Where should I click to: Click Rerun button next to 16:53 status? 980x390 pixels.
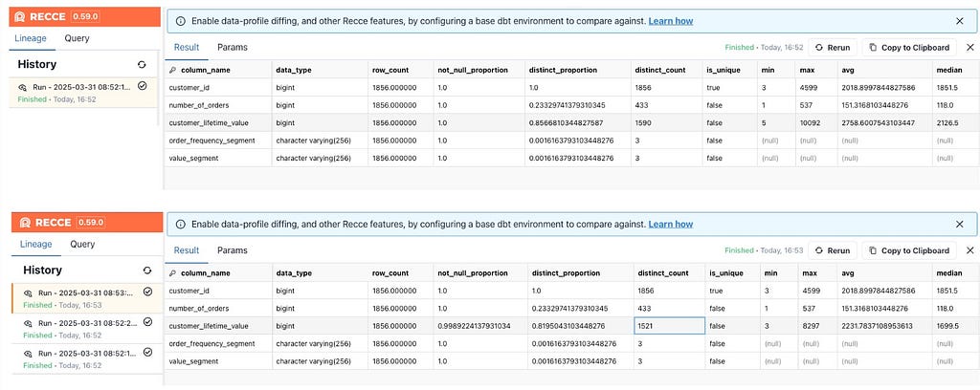pos(833,250)
